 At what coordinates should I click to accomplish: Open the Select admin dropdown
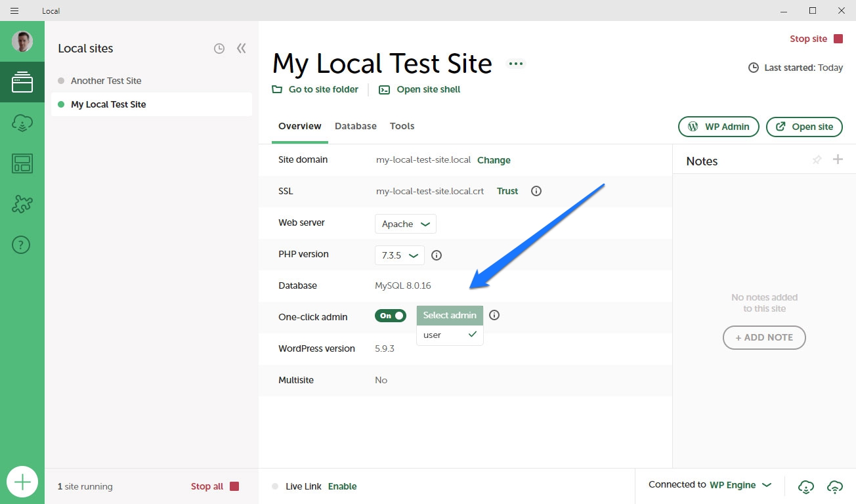(x=450, y=315)
